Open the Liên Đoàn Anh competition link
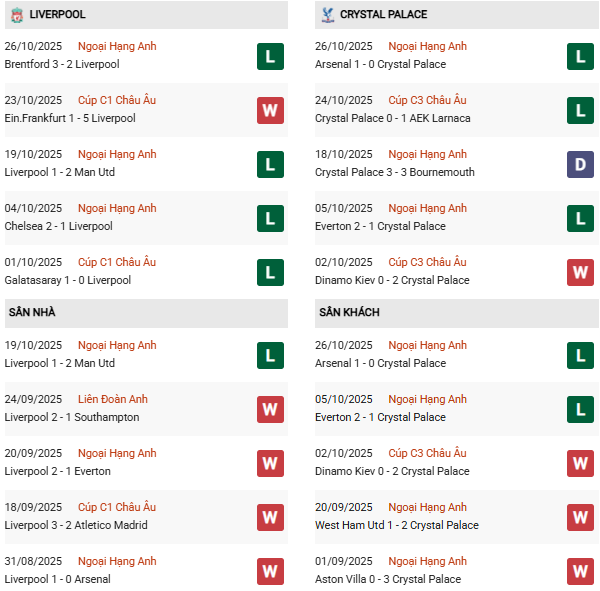This screenshot has height=591, width=600. click(113, 399)
